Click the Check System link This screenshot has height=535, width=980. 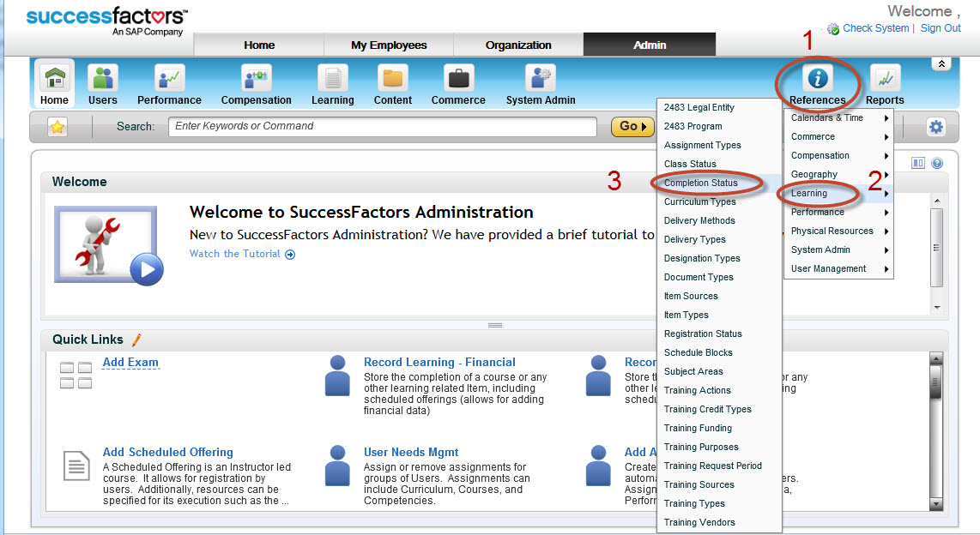pos(875,28)
